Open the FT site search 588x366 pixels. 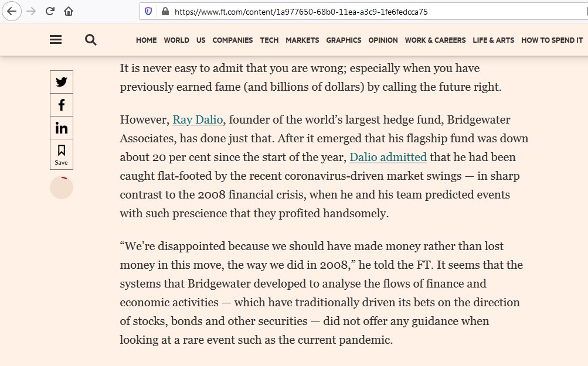pos(90,40)
